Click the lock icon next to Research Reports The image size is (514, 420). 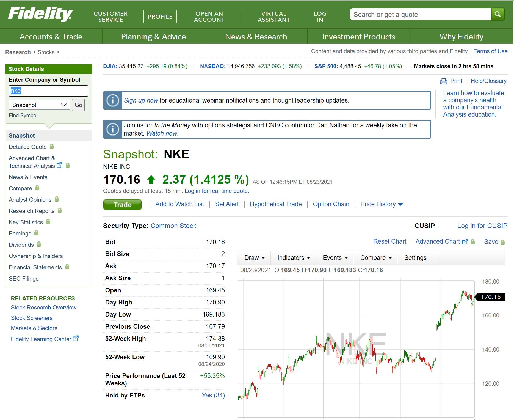click(60, 210)
